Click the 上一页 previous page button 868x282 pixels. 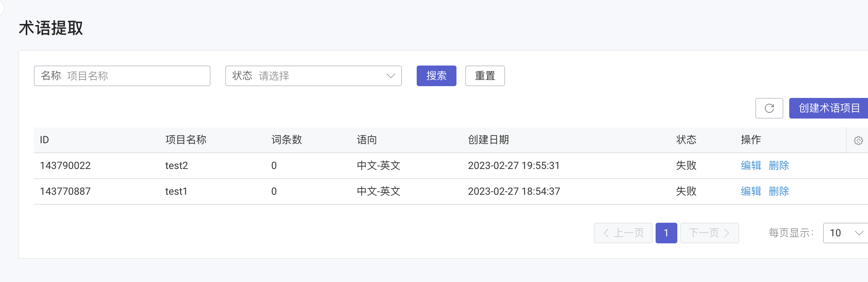pos(623,233)
